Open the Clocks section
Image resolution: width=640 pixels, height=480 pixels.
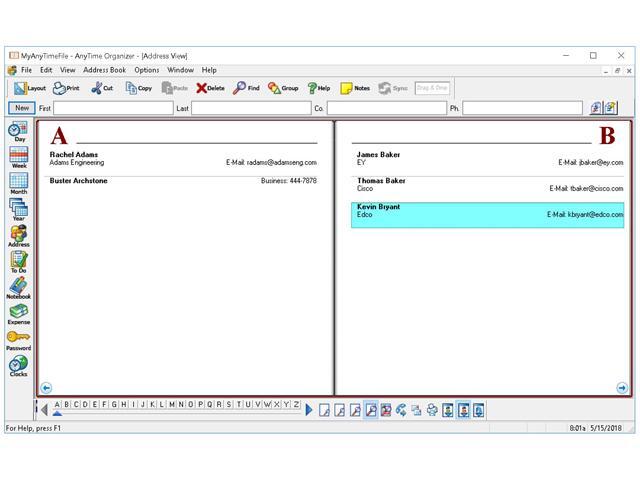[x=18, y=366]
